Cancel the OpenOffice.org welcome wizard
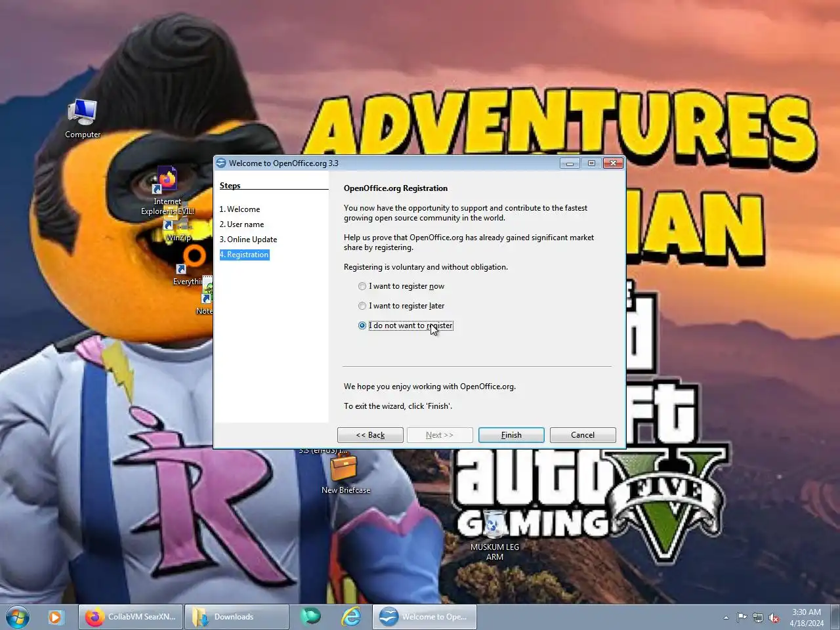Screen dimensions: 840x630 click(x=583, y=435)
